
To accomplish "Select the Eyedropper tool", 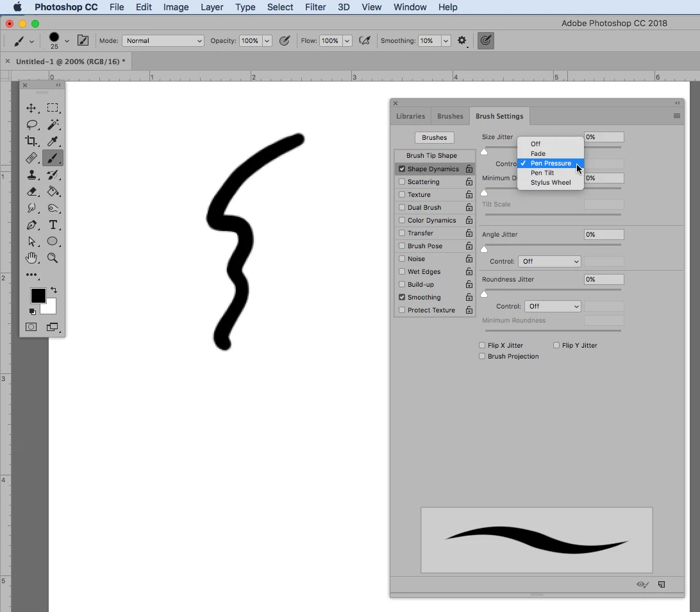I will pos(53,141).
